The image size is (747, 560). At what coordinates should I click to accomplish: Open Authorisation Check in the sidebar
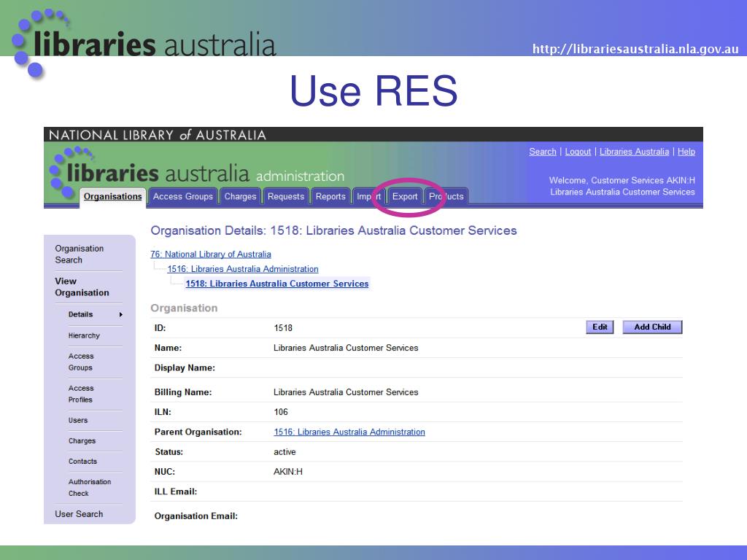coord(90,488)
